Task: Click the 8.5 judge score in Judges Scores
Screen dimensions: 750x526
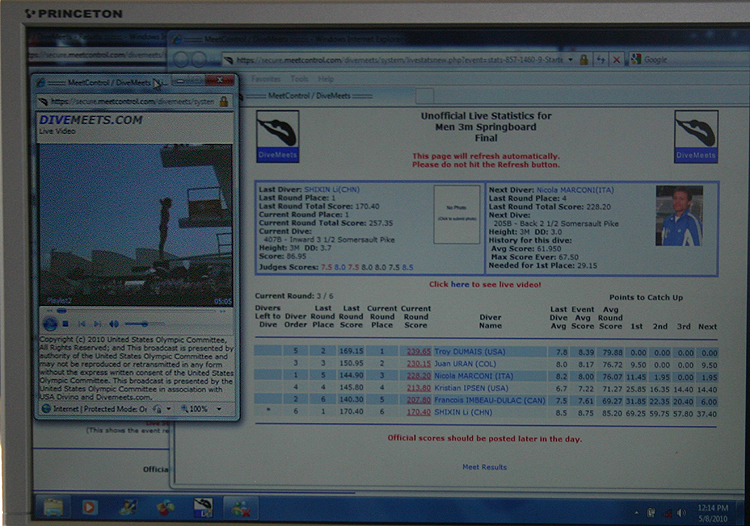Action: click(x=408, y=267)
